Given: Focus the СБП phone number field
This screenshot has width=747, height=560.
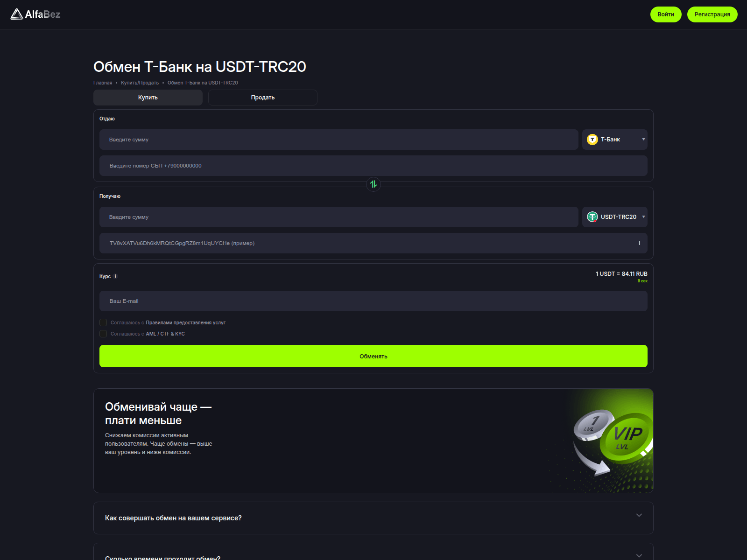Looking at the screenshot, I should click(x=373, y=166).
